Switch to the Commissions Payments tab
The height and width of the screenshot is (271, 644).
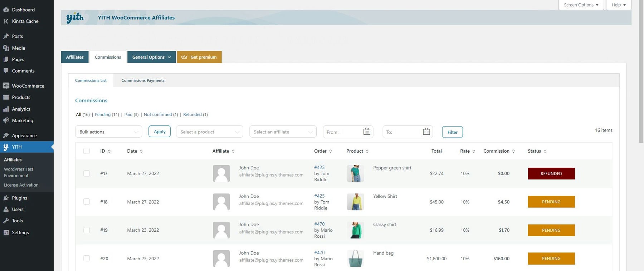coord(143,80)
